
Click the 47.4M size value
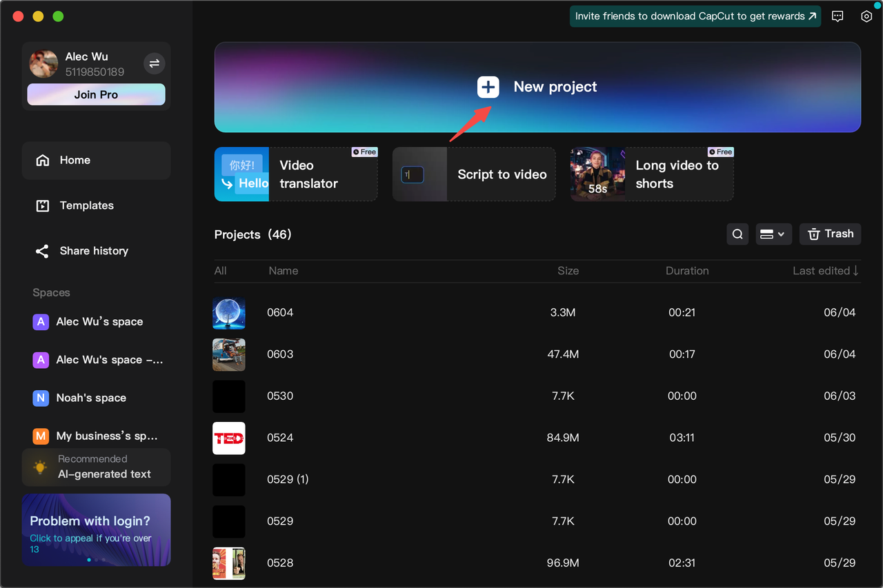click(563, 354)
